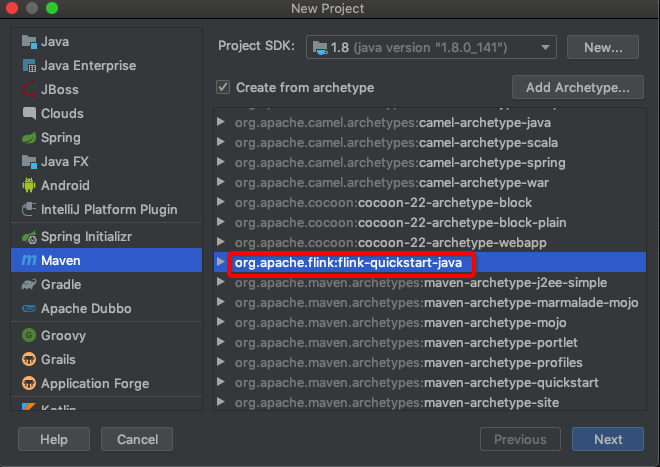Click the Spring Initializr icon

pos(29,237)
